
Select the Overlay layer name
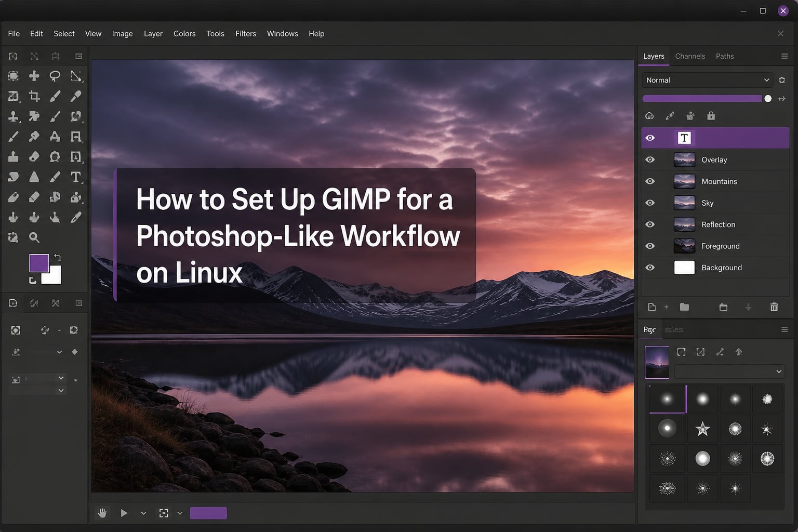(x=714, y=159)
